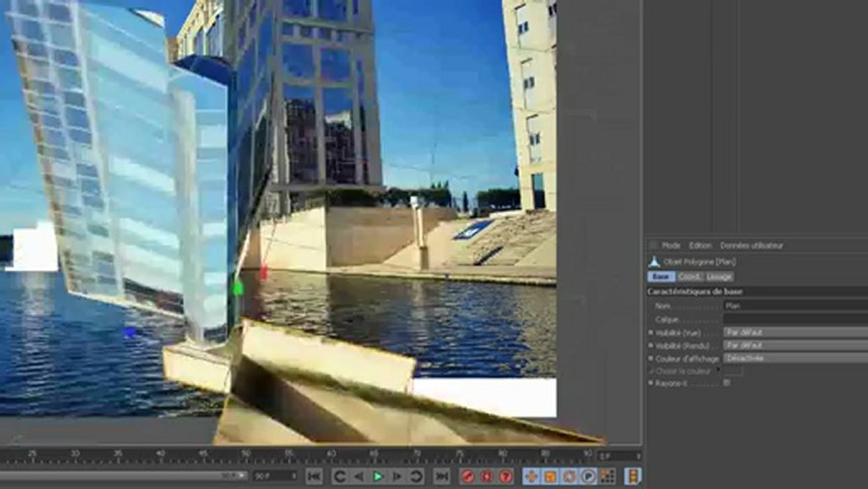Click the current frame field above the icons
Screen dimensions: 868x489
(x=619, y=456)
